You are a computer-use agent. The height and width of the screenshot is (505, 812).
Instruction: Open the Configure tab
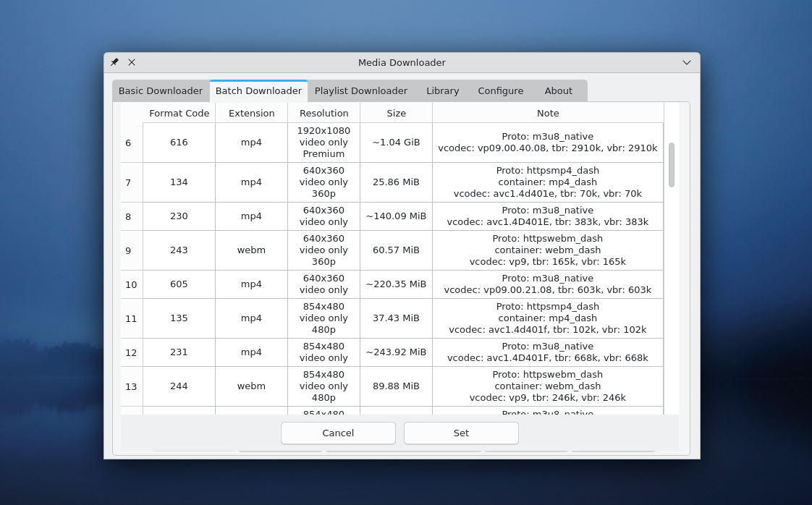pyautogui.click(x=500, y=90)
